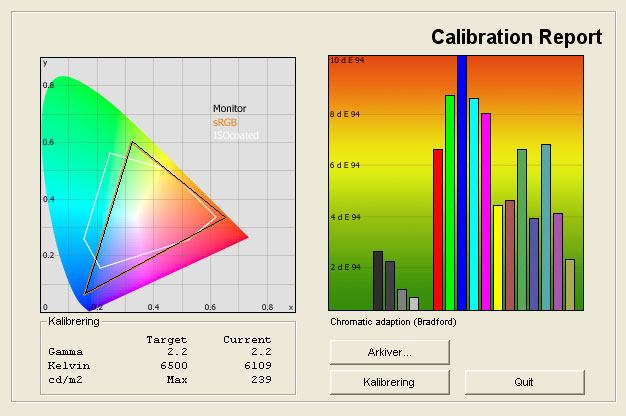Click the Arkiver... button
This screenshot has width=626, height=416.
coord(389,352)
